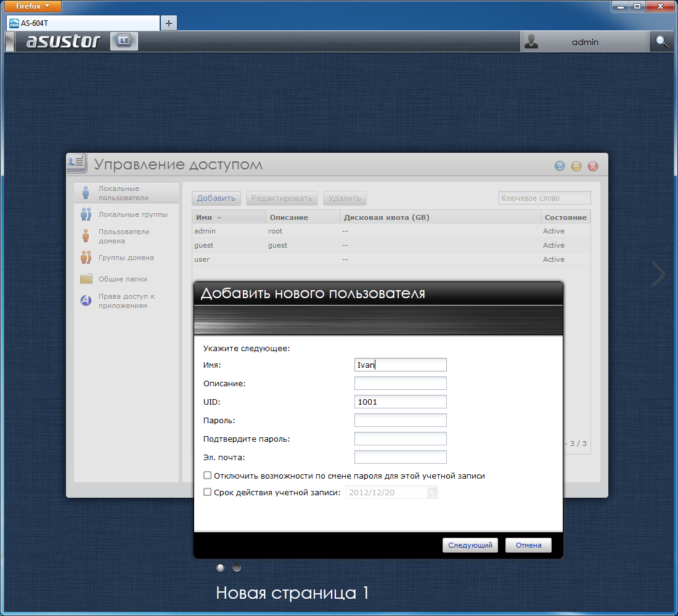678x616 pixels.
Task: Click the Состояние column header
Action: click(566, 217)
